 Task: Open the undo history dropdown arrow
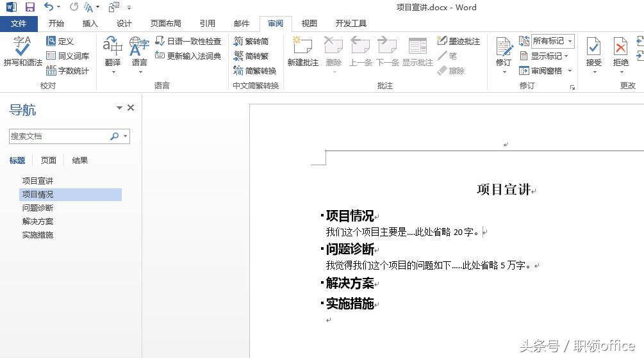(x=58, y=7)
